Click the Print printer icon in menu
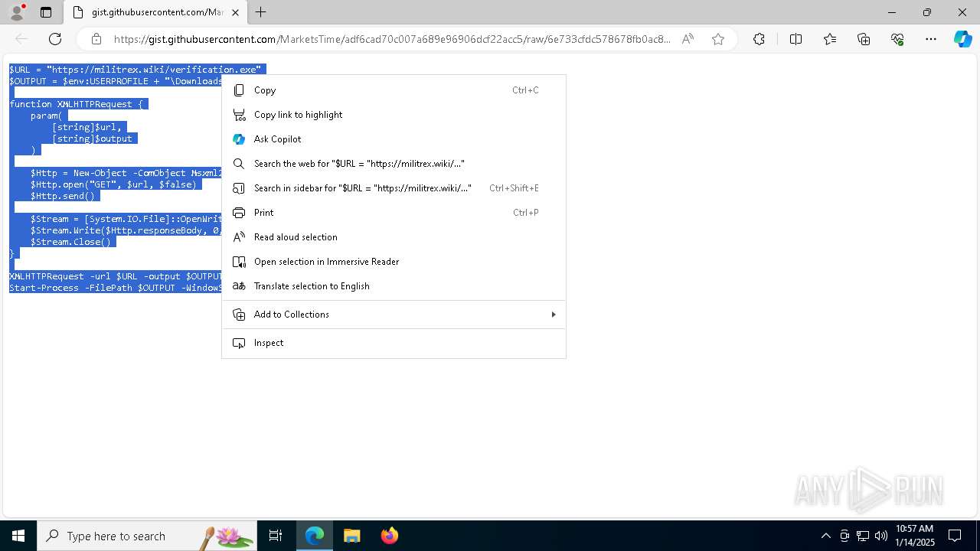980x551 pixels. coord(239,213)
